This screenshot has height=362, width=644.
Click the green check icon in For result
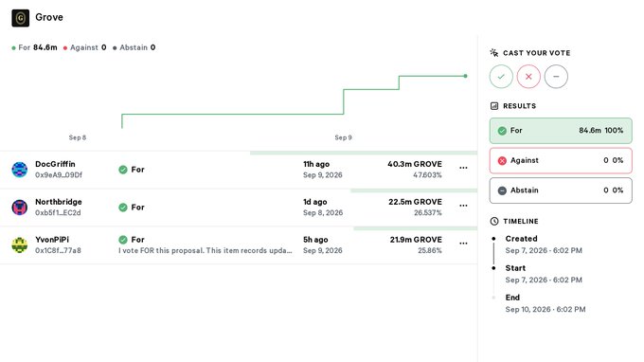click(502, 131)
